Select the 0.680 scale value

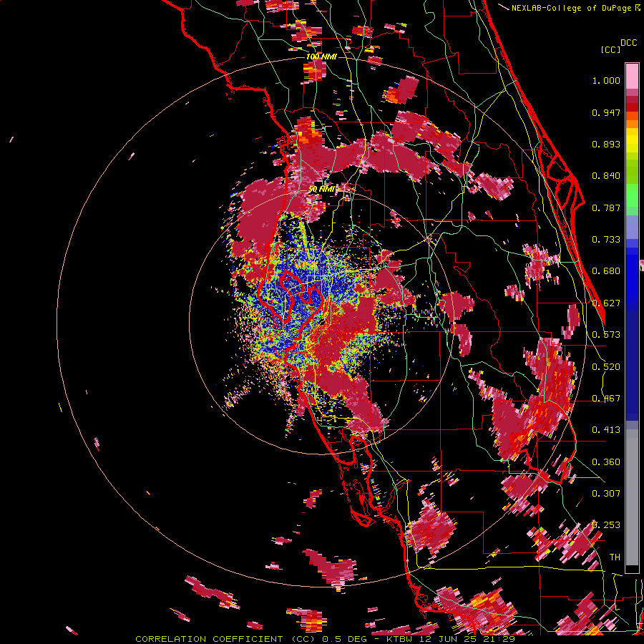[x=606, y=271]
